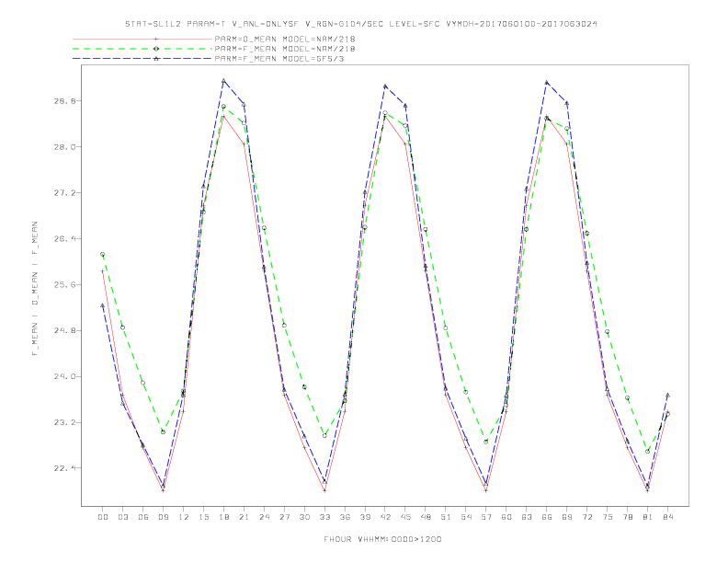
Task: Click green NAM circle point at hour 06
Action: pos(143,384)
